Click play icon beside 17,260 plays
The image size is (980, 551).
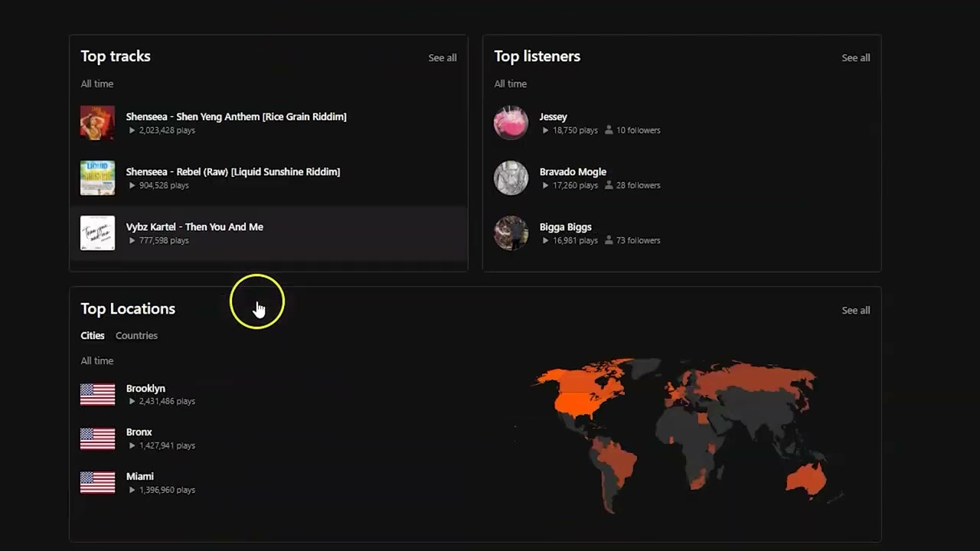[545, 186]
